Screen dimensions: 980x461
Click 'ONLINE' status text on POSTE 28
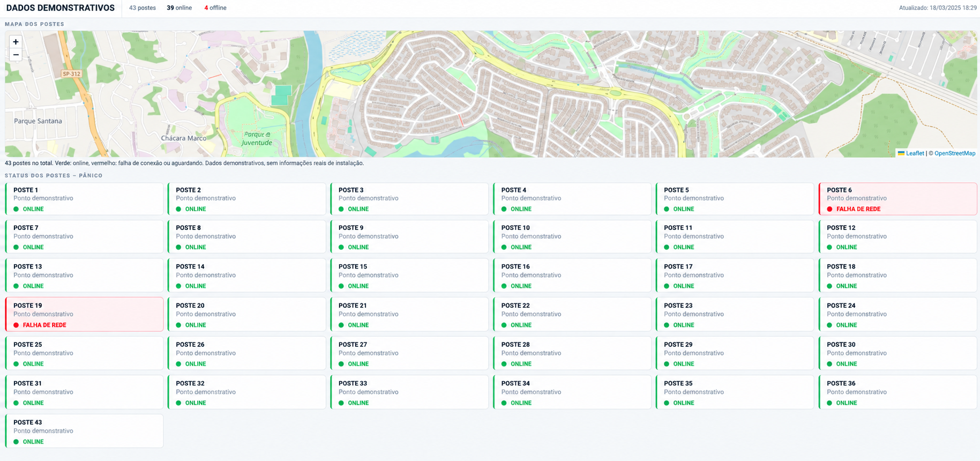pos(521,364)
